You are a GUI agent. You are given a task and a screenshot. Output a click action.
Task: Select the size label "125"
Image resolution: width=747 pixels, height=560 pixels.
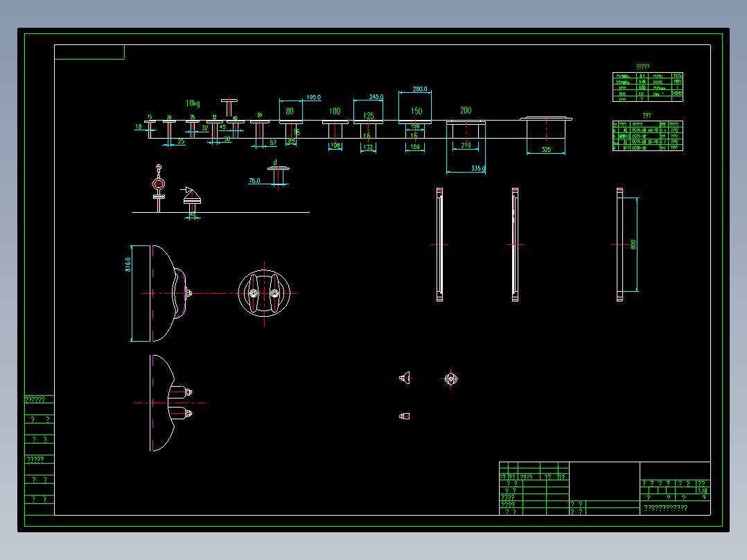(x=368, y=116)
